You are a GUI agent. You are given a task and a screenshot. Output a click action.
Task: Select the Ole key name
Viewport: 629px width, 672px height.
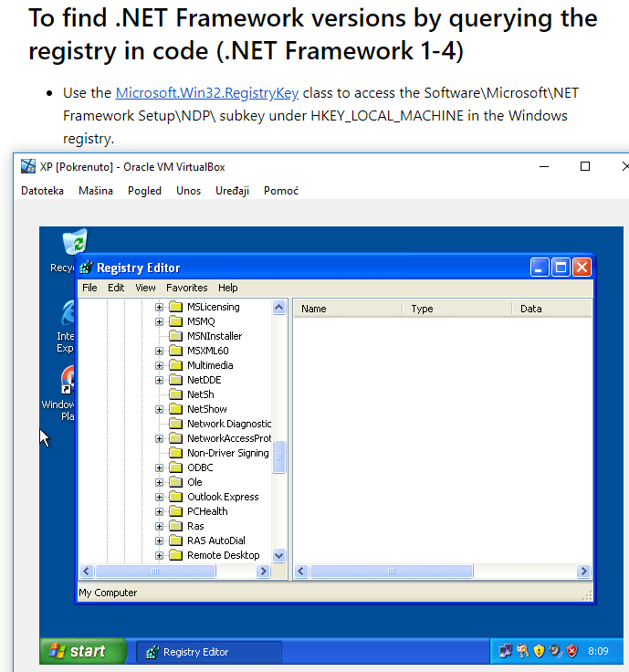pyautogui.click(x=194, y=482)
